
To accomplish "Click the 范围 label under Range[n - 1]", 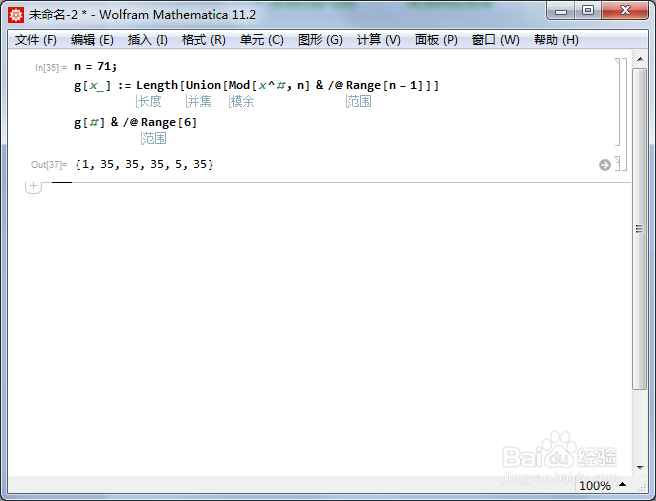I will [x=359, y=101].
